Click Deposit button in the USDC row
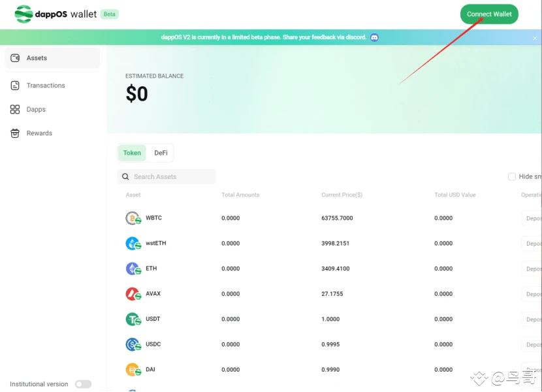Viewport: 542px width, 392px height. [532, 344]
